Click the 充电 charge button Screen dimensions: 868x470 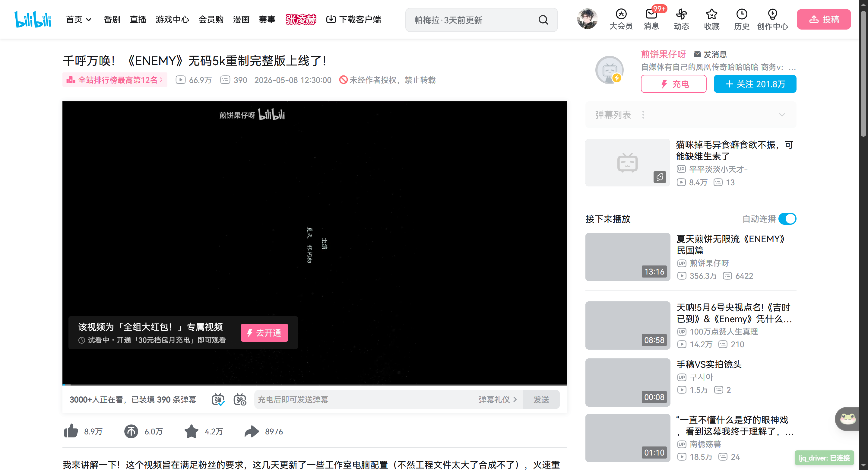(x=673, y=84)
